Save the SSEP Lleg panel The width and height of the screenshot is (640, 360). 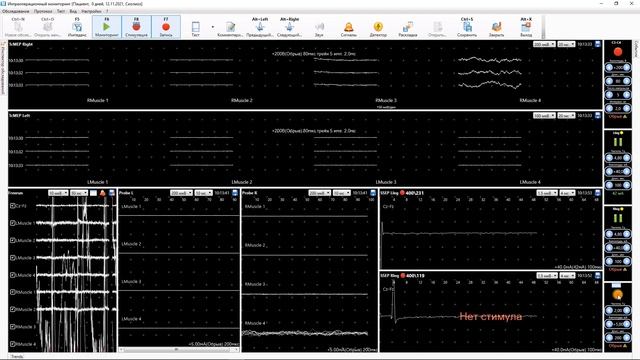(x=598, y=193)
